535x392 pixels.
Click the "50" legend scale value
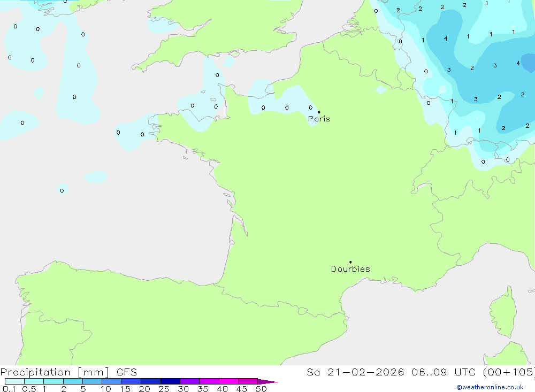(261, 389)
